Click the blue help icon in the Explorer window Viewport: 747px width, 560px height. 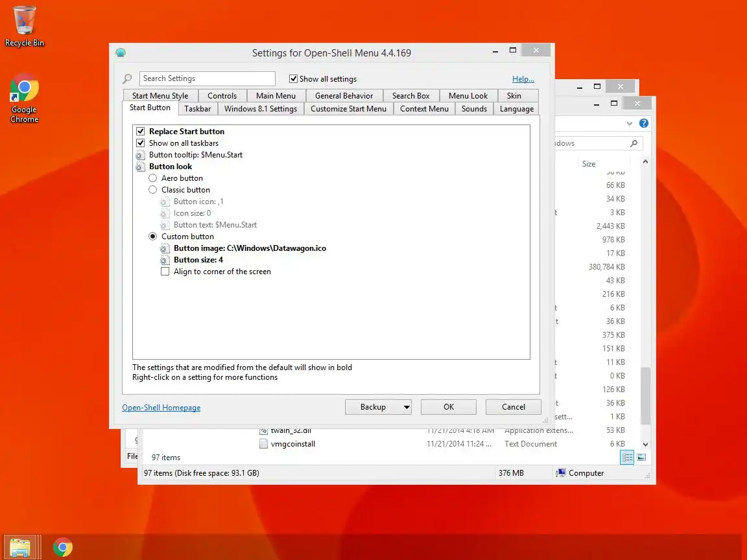tap(644, 123)
